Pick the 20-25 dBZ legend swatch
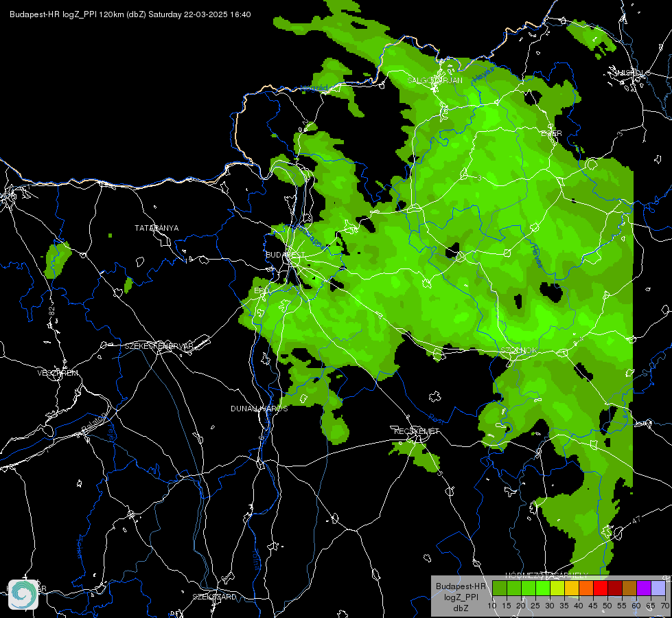 click(529, 588)
